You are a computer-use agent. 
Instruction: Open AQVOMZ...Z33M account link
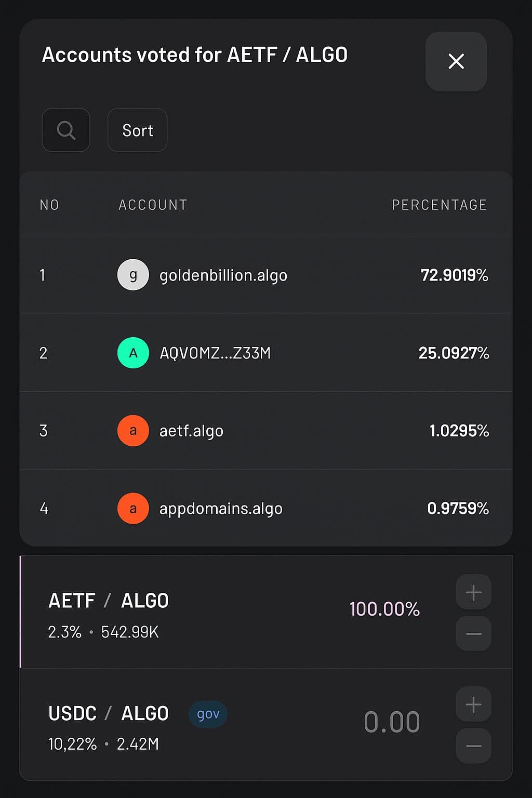215,353
